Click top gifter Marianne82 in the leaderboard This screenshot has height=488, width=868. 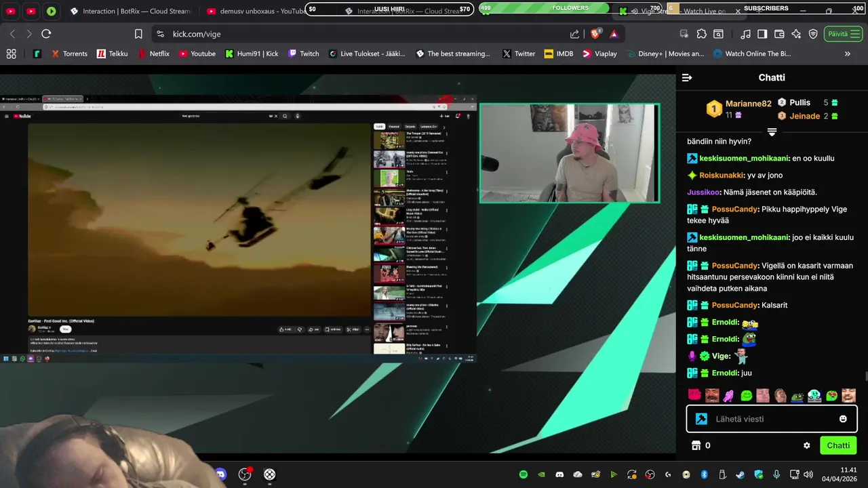click(749, 104)
